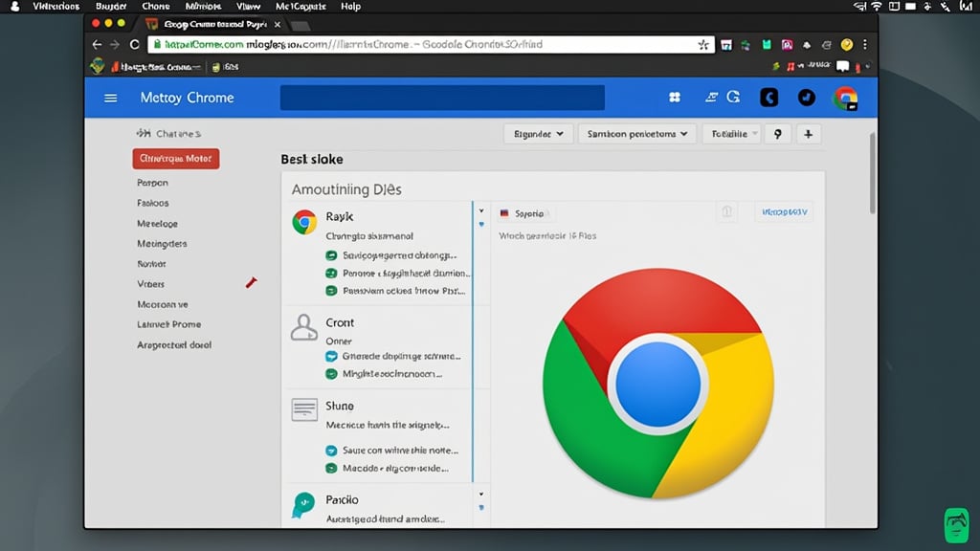The height and width of the screenshot is (551, 980).
Task: Expand the black chevron at the Rayk row
Action: pos(481,210)
